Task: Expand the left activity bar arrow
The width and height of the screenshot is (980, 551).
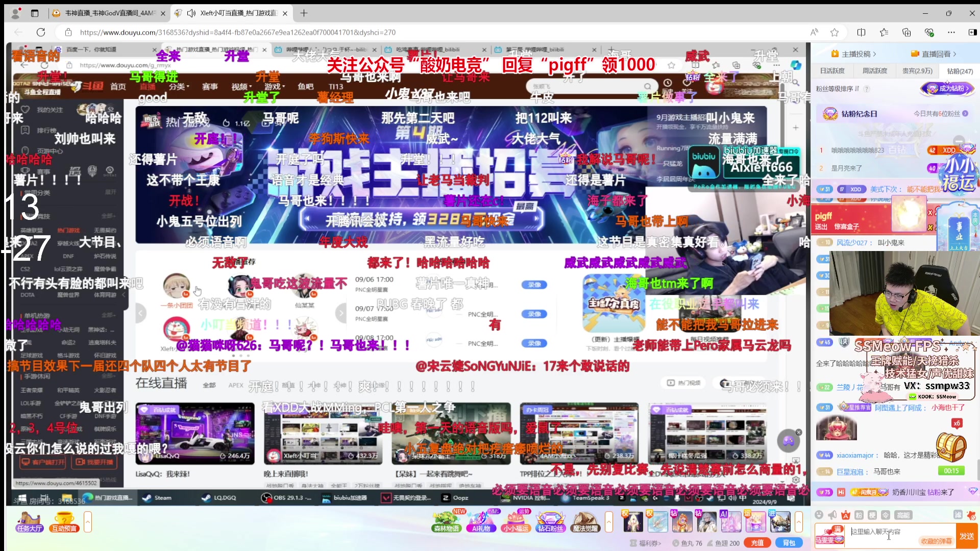Action: (88, 522)
